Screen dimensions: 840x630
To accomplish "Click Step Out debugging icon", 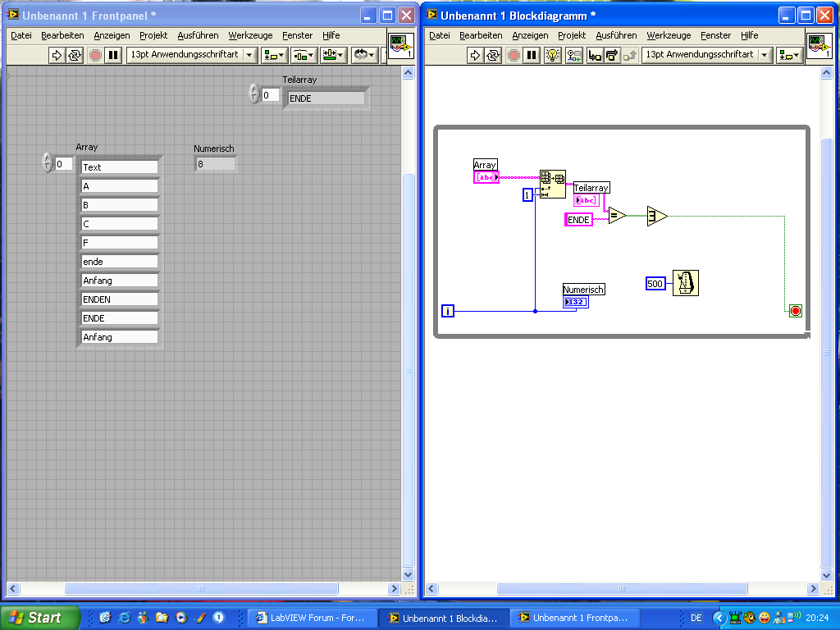I will click(630, 55).
